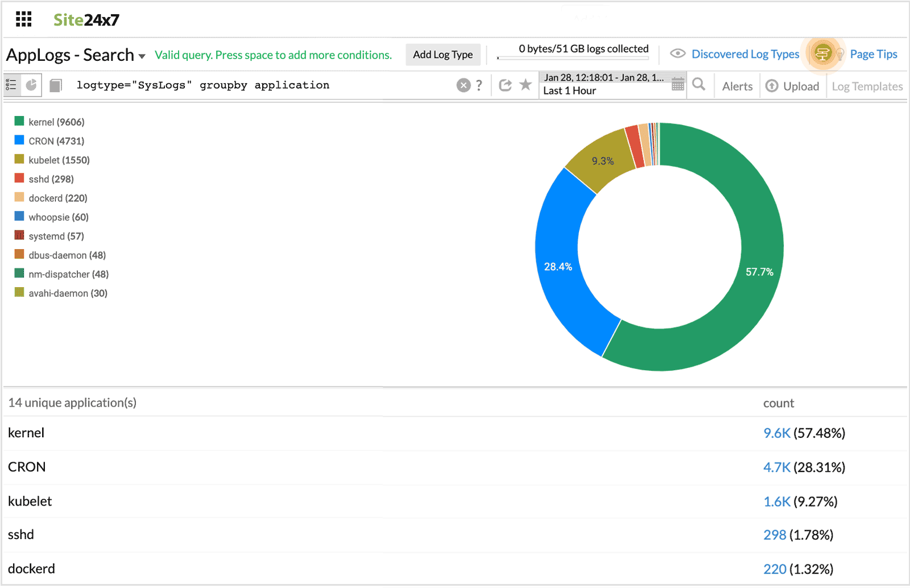Save the search with the star icon

click(526, 85)
